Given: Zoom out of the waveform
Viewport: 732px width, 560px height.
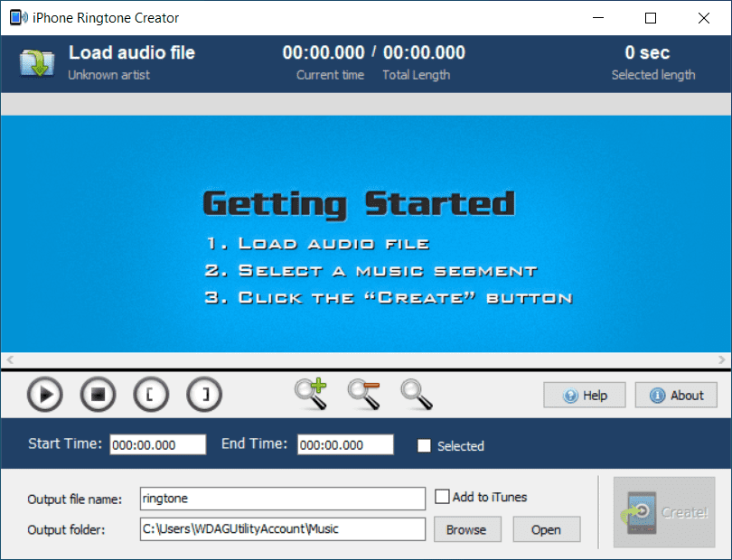Looking at the screenshot, I should click(x=364, y=395).
